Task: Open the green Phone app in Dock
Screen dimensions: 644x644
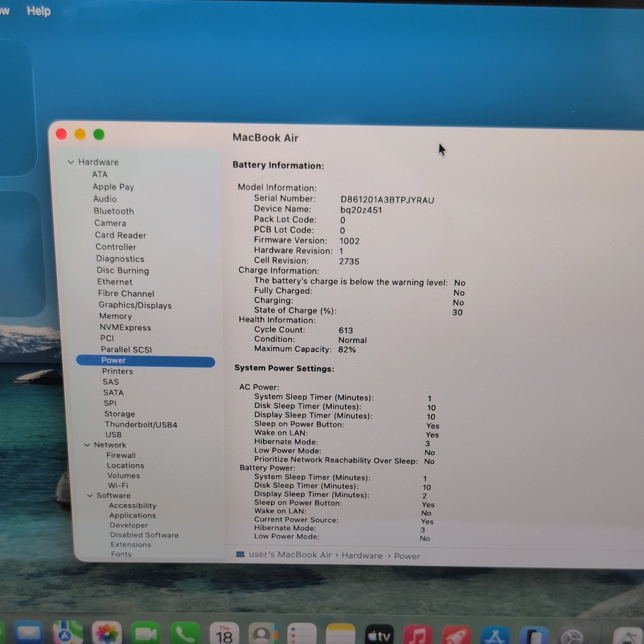Action: pyautogui.click(x=185, y=633)
